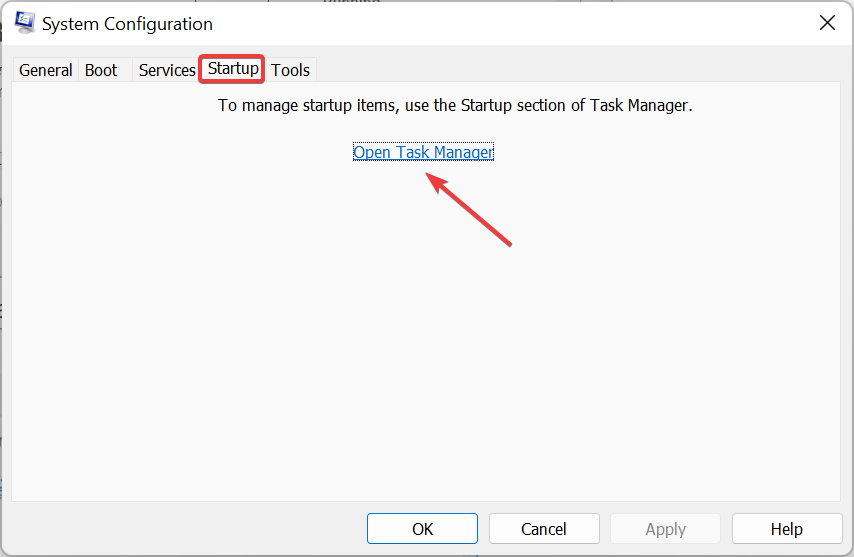Close the System Configuration window

[x=827, y=23]
